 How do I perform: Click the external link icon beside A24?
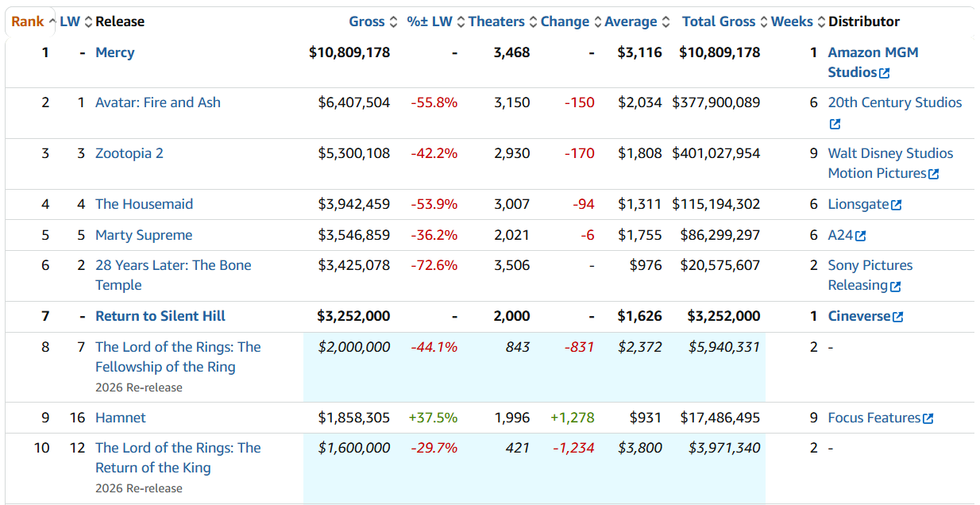coord(861,236)
